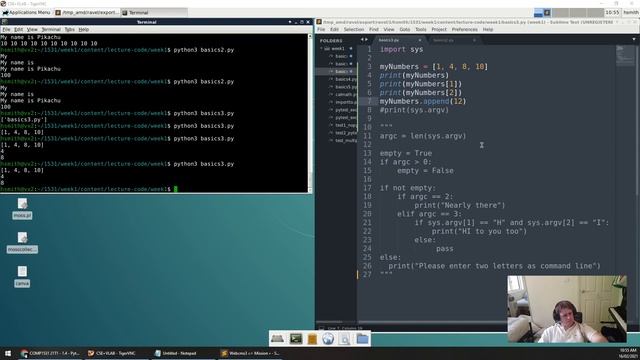
Task: Click the terminal command prompt cursor
Action: [176, 189]
